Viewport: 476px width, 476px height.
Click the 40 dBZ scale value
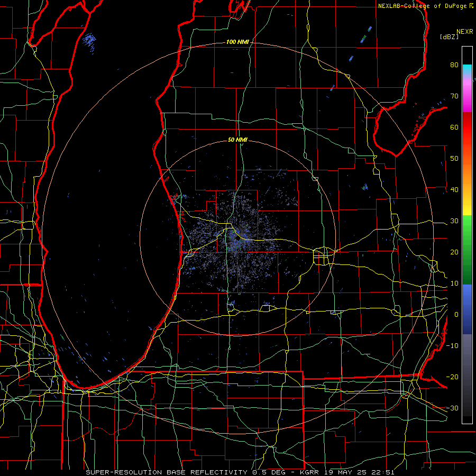click(454, 190)
